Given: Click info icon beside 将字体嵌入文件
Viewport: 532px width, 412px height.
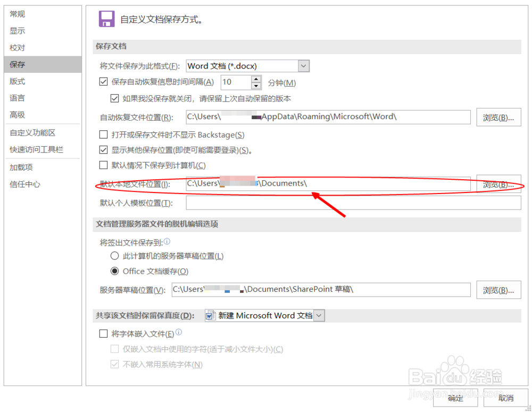Looking at the screenshot, I should tap(179, 332).
